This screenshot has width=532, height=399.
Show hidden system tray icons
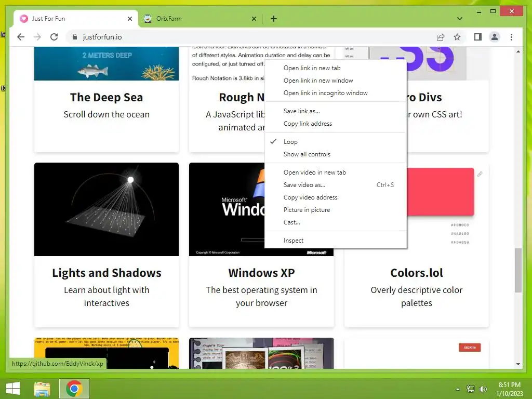[458, 389]
